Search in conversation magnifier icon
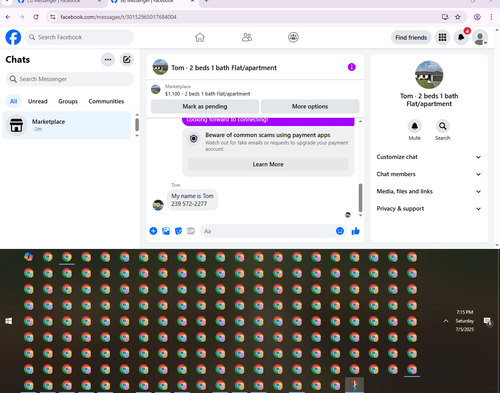 pos(443,126)
